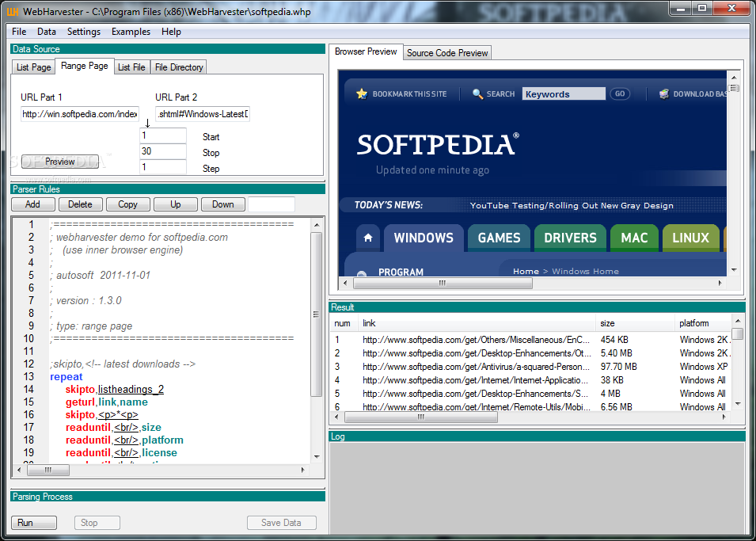Click the platform column header

[703, 323]
